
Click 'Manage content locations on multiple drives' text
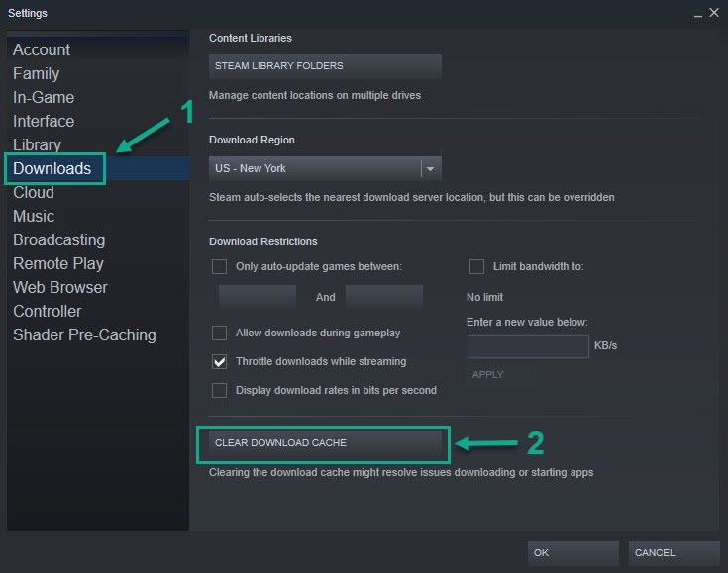(315, 96)
